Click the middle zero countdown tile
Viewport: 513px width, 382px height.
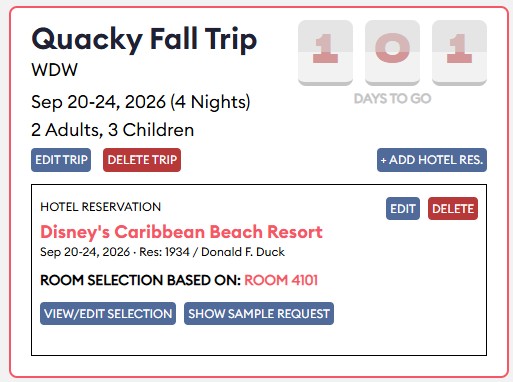coord(392,53)
